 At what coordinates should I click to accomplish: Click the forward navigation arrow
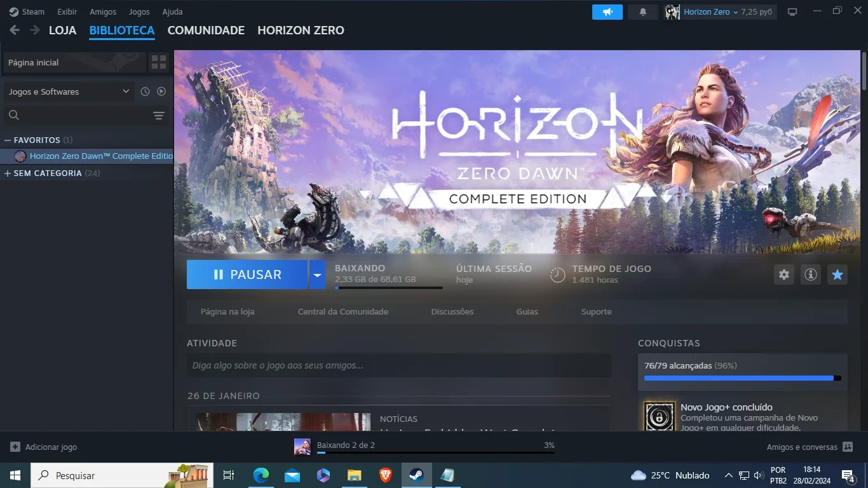click(x=34, y=30)
